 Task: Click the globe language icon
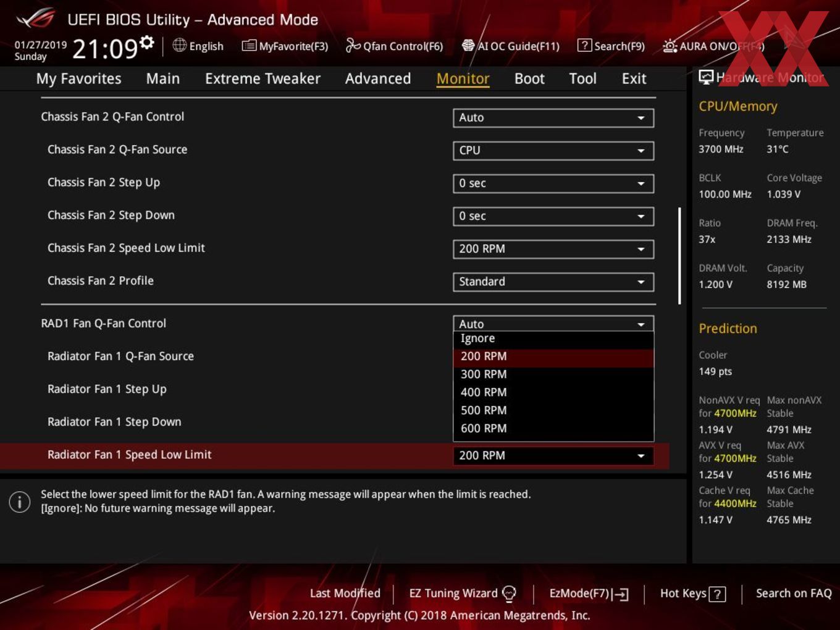pos(179,45)
